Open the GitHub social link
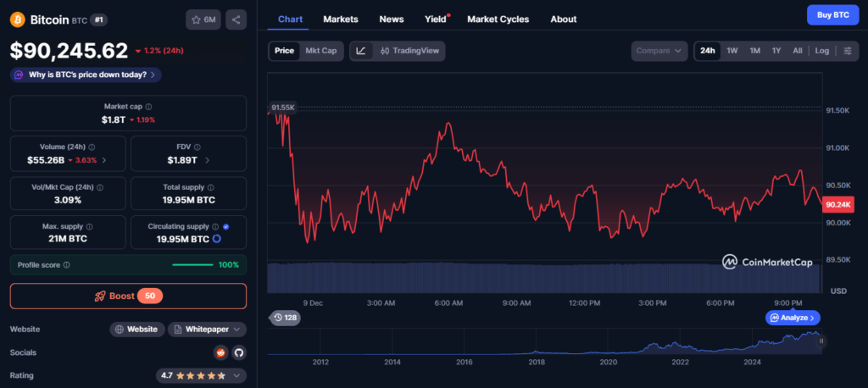Image resolution: width=868 pixels, height=388 pixels. click(x=238, y=352)
